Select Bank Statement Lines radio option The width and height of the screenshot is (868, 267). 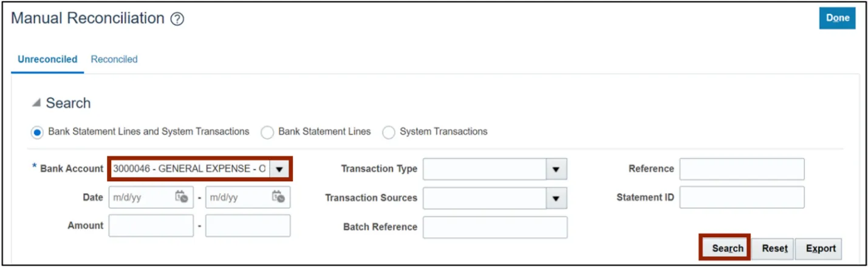click(267, 132)
